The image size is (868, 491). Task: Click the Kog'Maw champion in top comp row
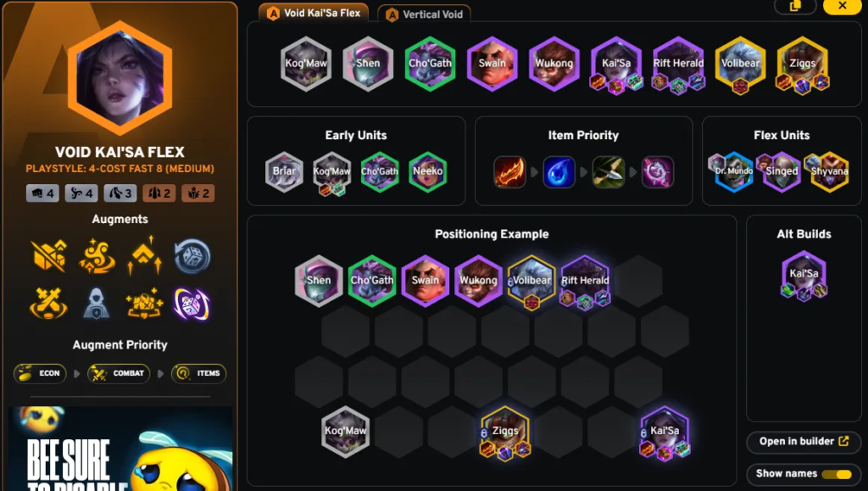coord(305,64)
